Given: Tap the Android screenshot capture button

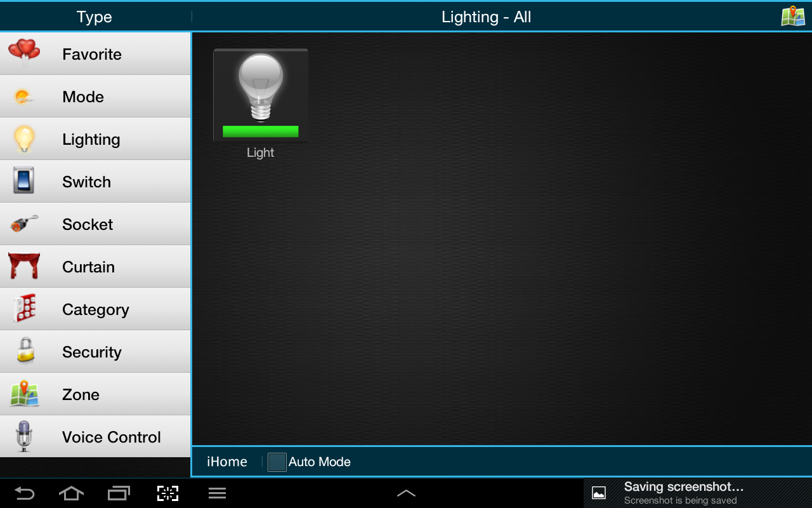Looking at the screenshot, I should coord(167,493).
